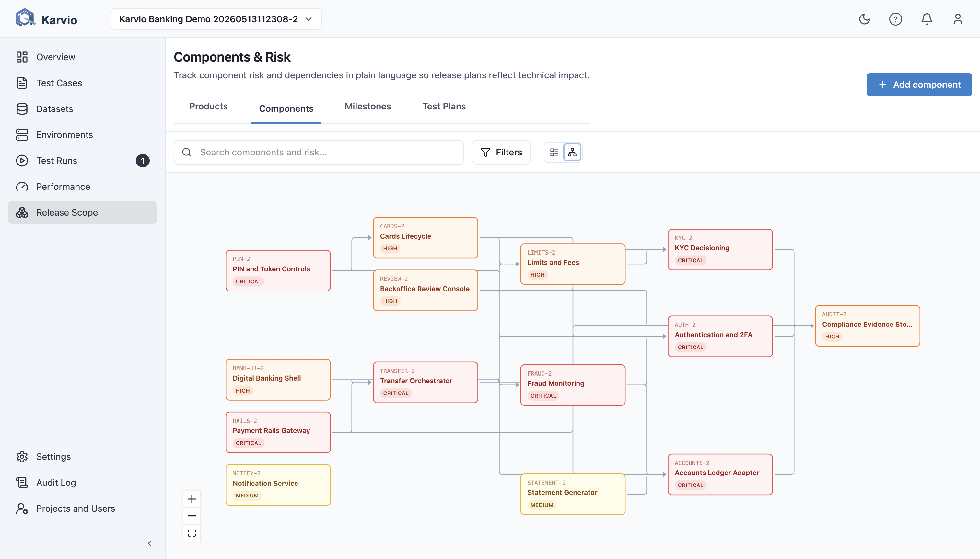Click the Test Runs play icon
This screenshot has height=559, width=980.
click(x=22, y=161)
